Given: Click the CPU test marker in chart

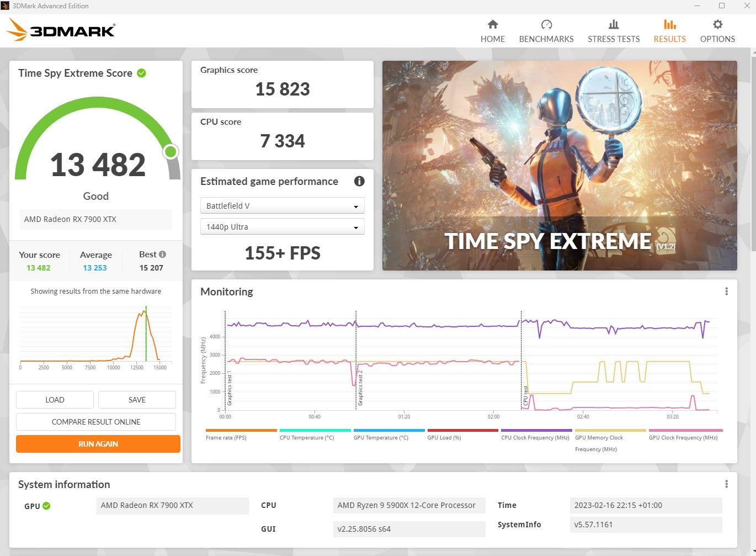Looking at the screenshot, I should coord(526,396).
